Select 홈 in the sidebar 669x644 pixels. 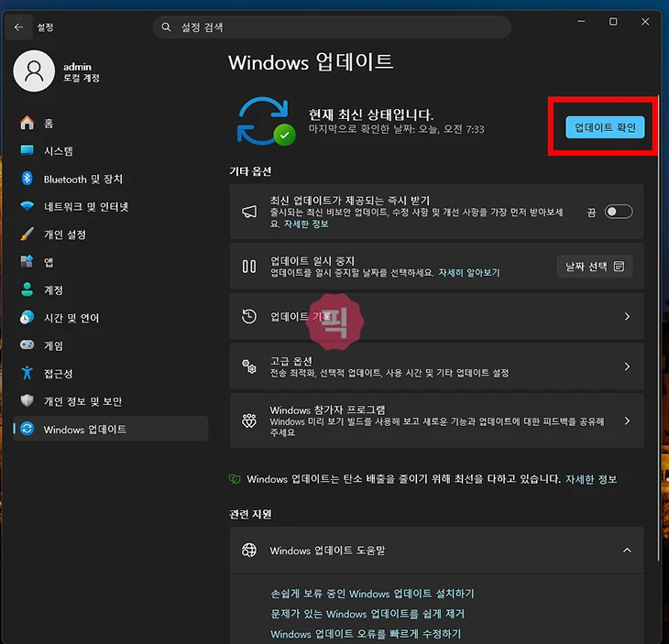(x=111, y=124)
